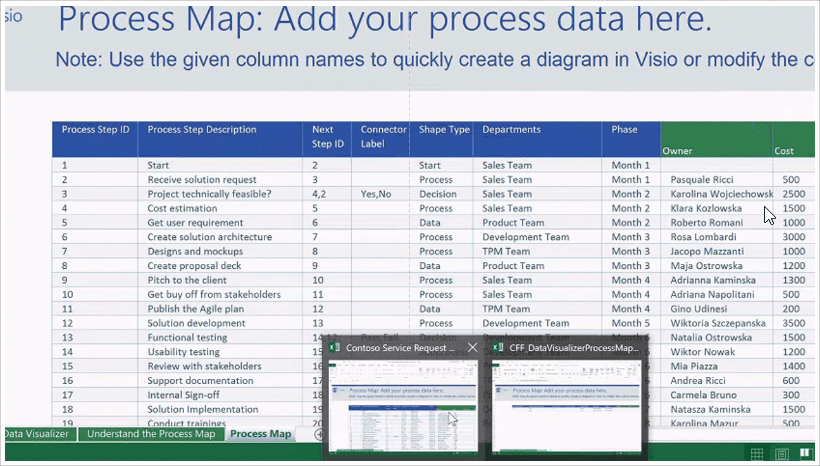Switch to Page Layout view in status bar
Image resolution: width=820 pixels, height=466 pixels.
[781, 455]
